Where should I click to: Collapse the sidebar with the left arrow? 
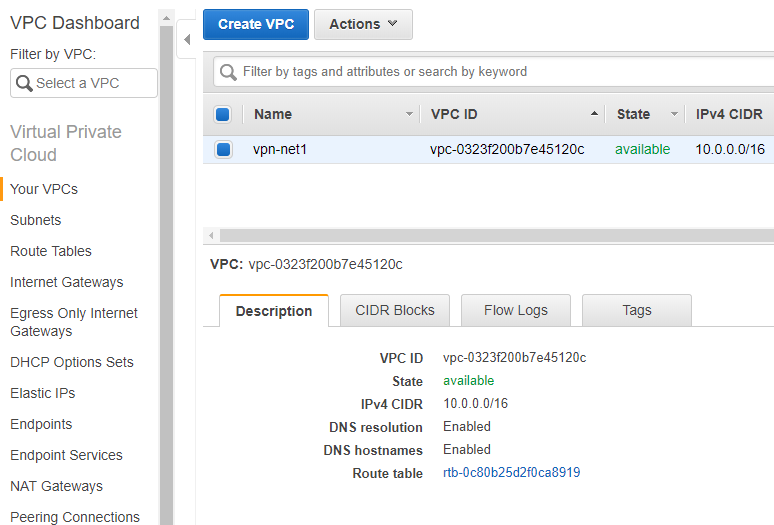(x=187, y=39)
